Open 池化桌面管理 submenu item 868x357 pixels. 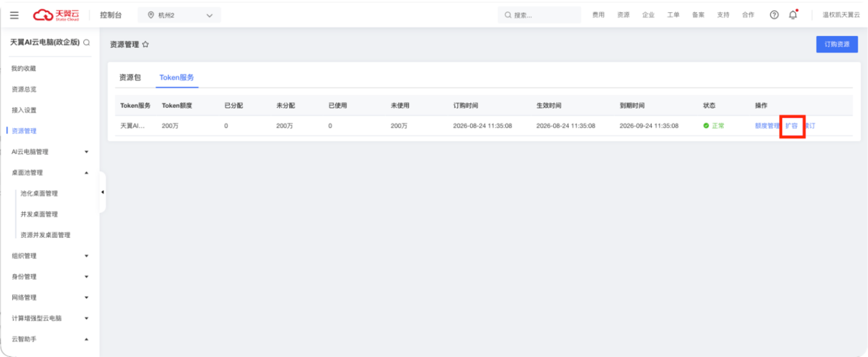coord(39,193)
